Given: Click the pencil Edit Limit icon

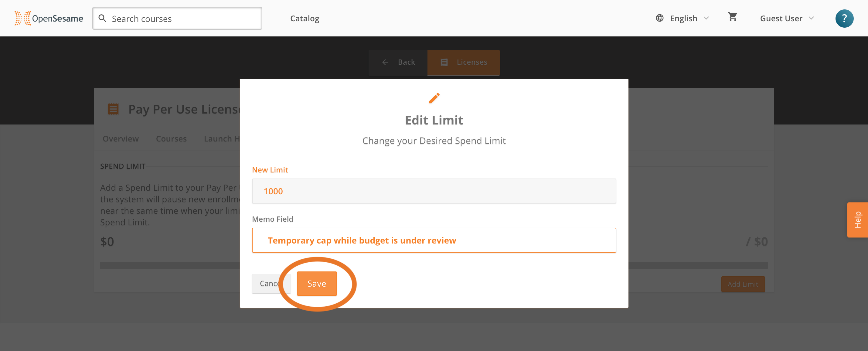Looking at the screenshot, I should pyautogui.click(x=434, y=98).
